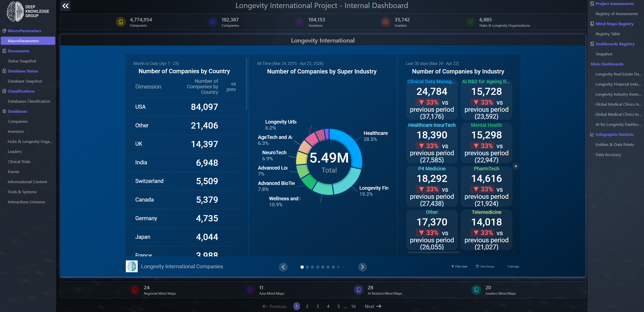This screenshot has width=644, height=312.
Task: Go to previous dashboard slide arrow
Action: (283, 267)
